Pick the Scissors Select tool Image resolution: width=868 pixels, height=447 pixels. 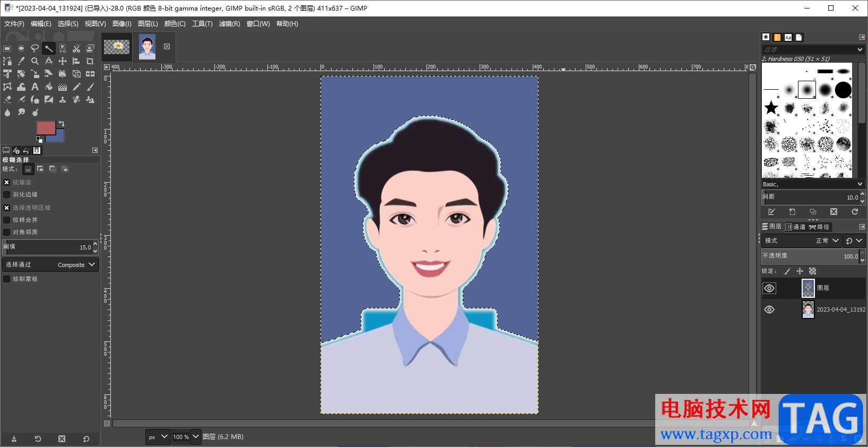click(76, 48)
